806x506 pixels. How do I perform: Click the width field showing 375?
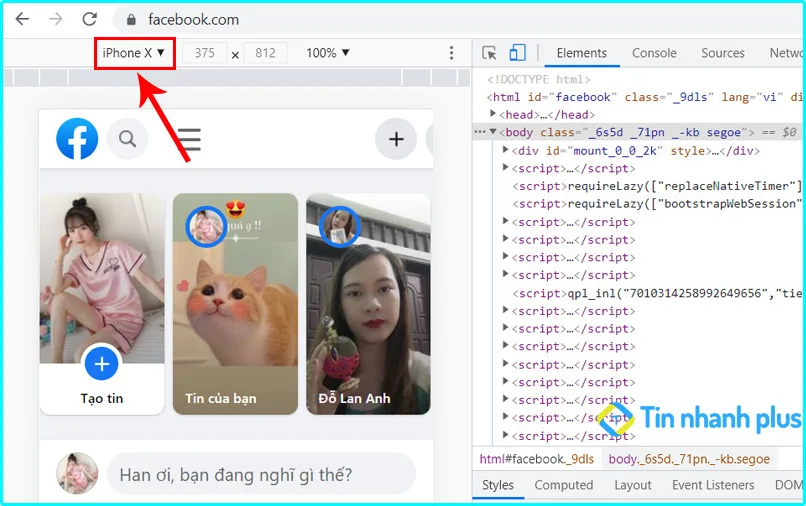click(204, 53)
